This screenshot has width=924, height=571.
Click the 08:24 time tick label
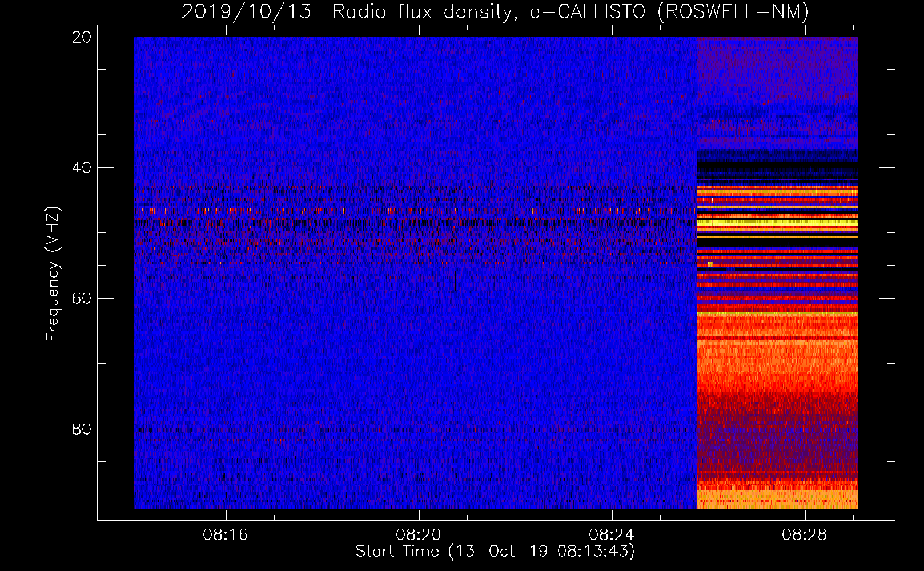612,535
